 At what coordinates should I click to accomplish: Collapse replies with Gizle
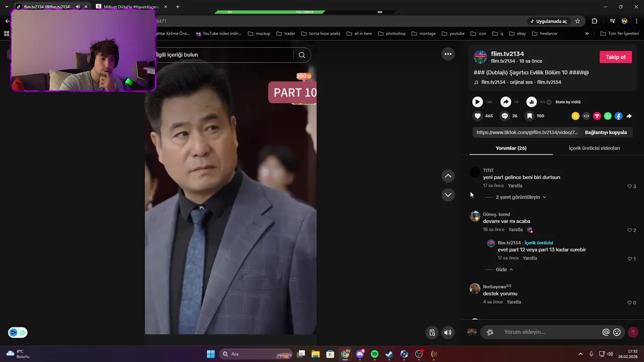pos(504,269)
